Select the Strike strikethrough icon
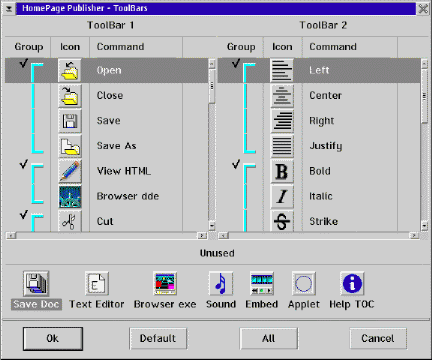Viewport: 432px width, 360px height. (282, 221)
